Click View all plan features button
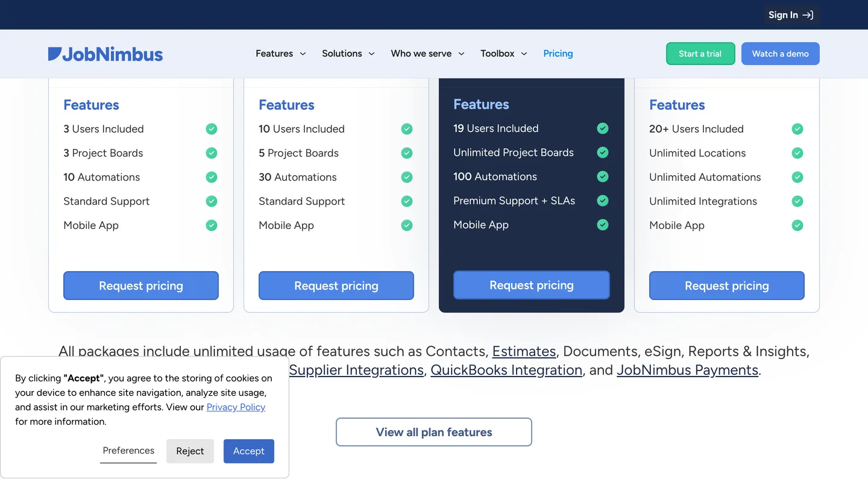This screenshot has height=488, width=868. tap(434, 432)
